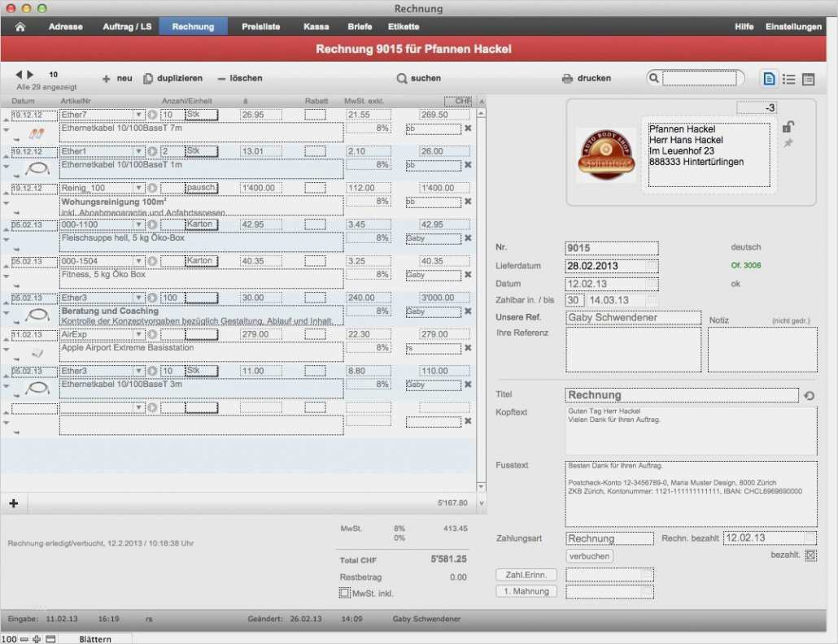Delete the Ether7 line with X

tap(468, 128)
